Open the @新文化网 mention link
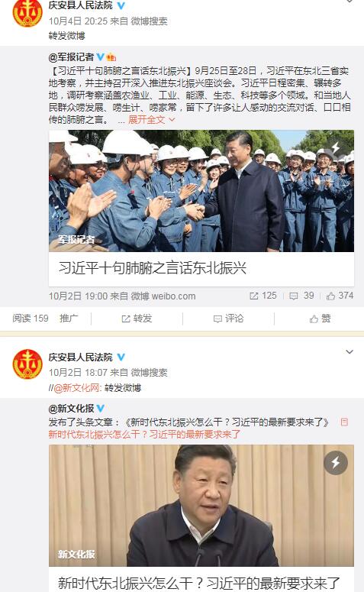 tap(76, 388)
